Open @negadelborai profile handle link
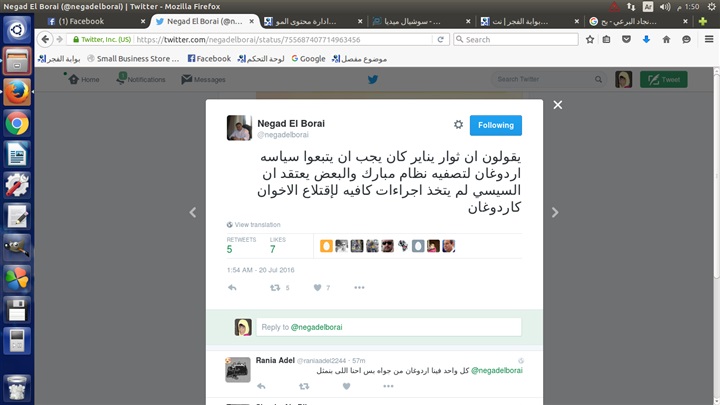Viewport: 720px width, 405px height. coord(283,135)
